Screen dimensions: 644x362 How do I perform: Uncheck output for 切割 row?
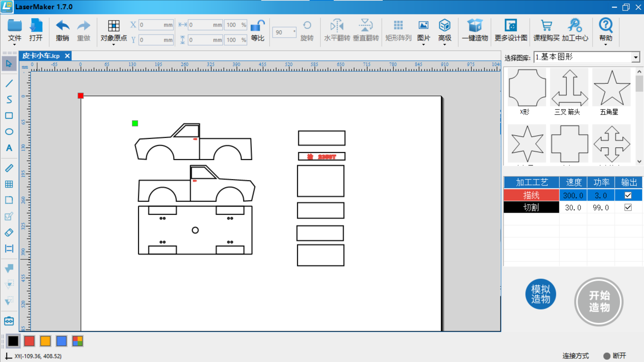tap(628, 207)
